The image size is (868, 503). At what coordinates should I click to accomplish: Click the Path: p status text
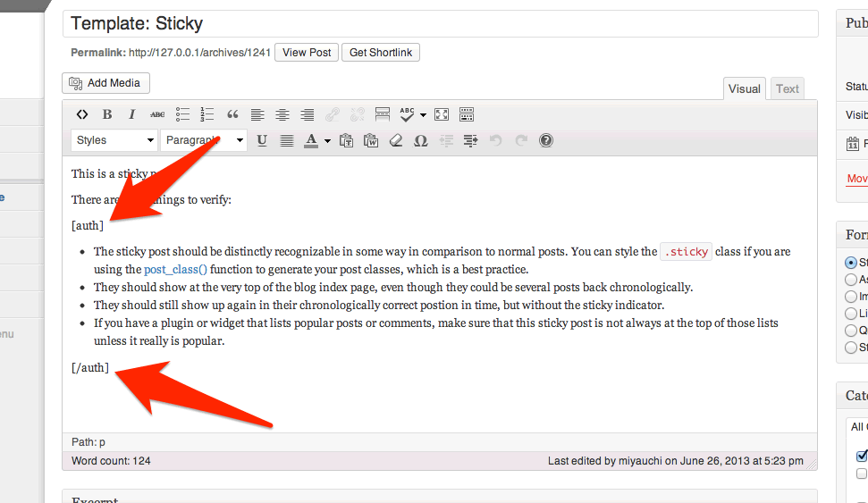88,442
